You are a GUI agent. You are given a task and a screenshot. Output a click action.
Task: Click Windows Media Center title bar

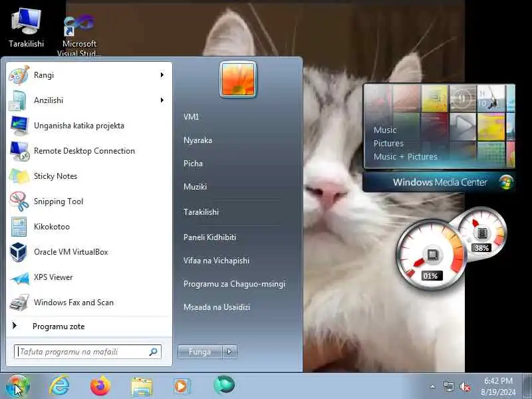click(439, 182)
